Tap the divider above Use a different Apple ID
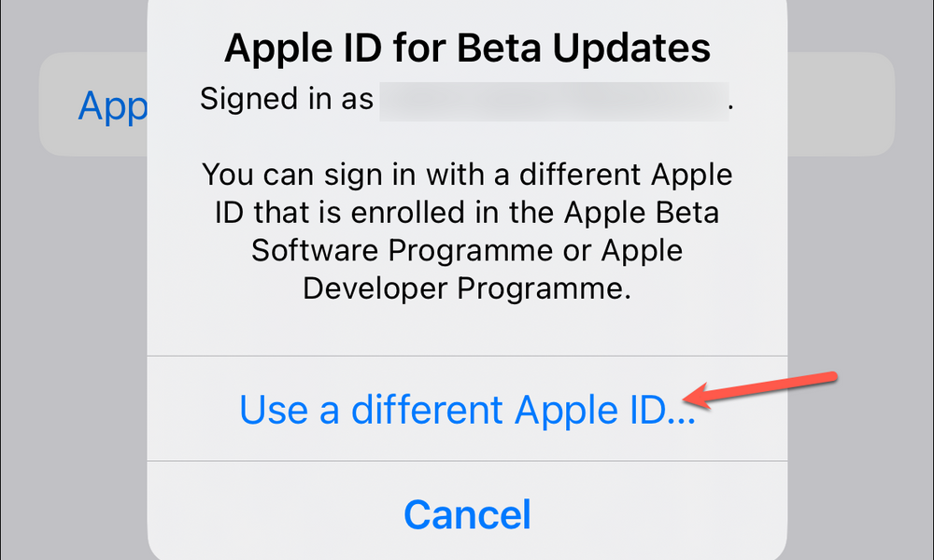Viewport: 934px width, 560px height. [467, 357]
